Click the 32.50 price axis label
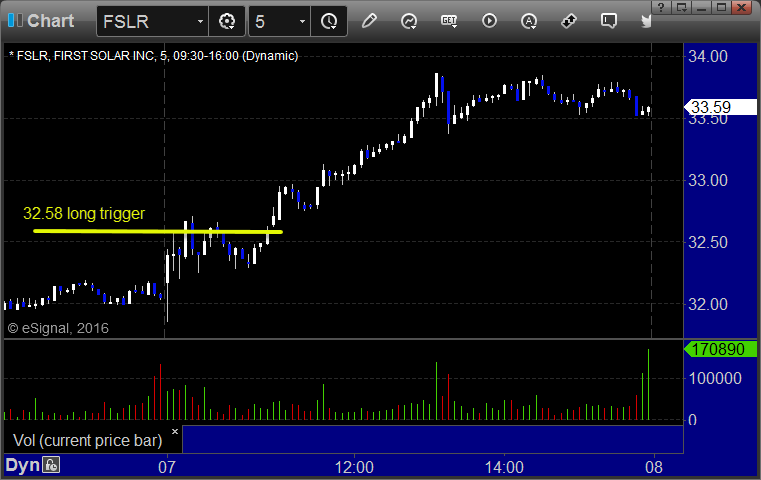Image resolution: width=761 pixels, height=480 pixels. tap(708, 242)
